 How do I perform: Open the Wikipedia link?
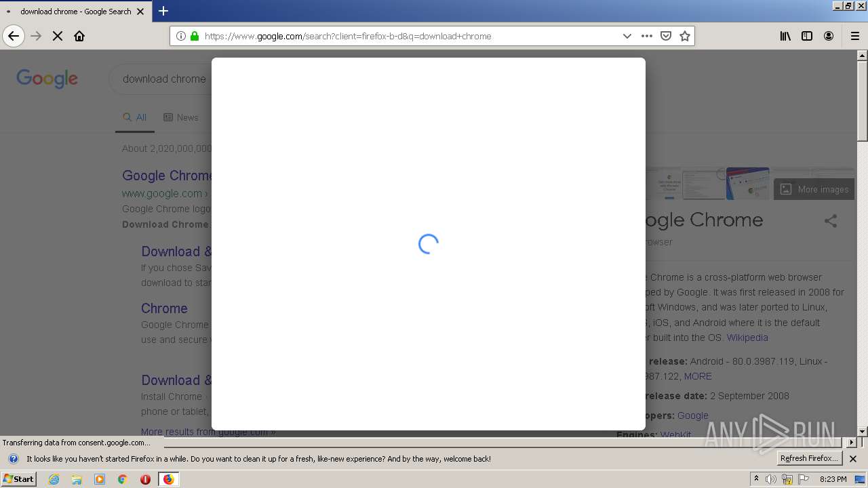(x=747, y=338)
